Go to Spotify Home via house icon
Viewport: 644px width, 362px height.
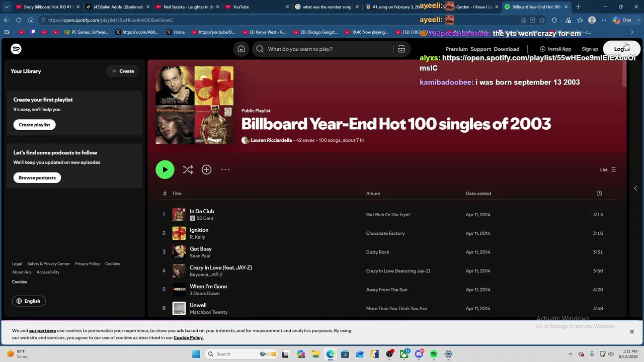[241, 49]
